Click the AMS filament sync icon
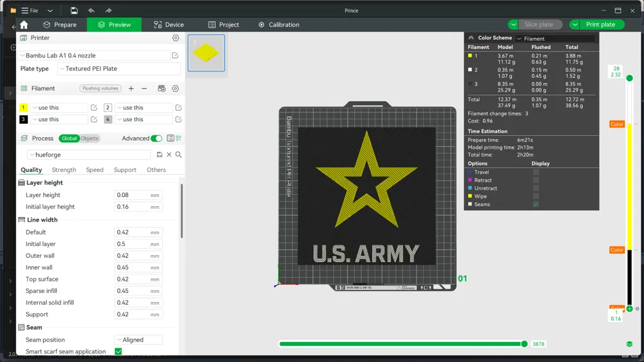Screen dimensions: 644x362 [x=162, y=88]
